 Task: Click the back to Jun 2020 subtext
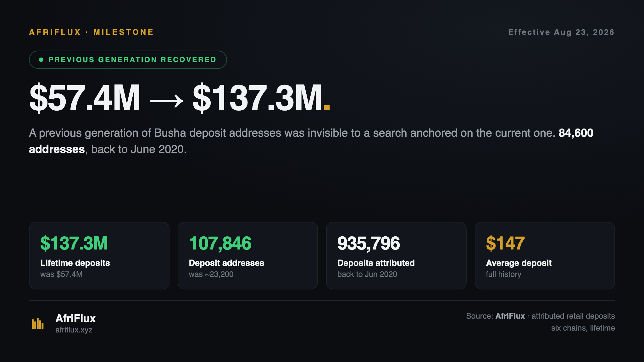(x=367, y=274)
